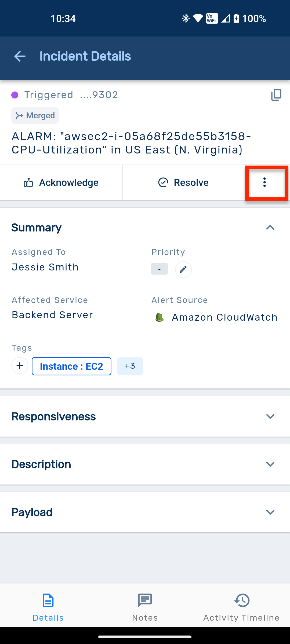Screen dimensions: 290x644
Task: Acknowledge the incident
Action: pyautogui.click(x=61, y=182)
